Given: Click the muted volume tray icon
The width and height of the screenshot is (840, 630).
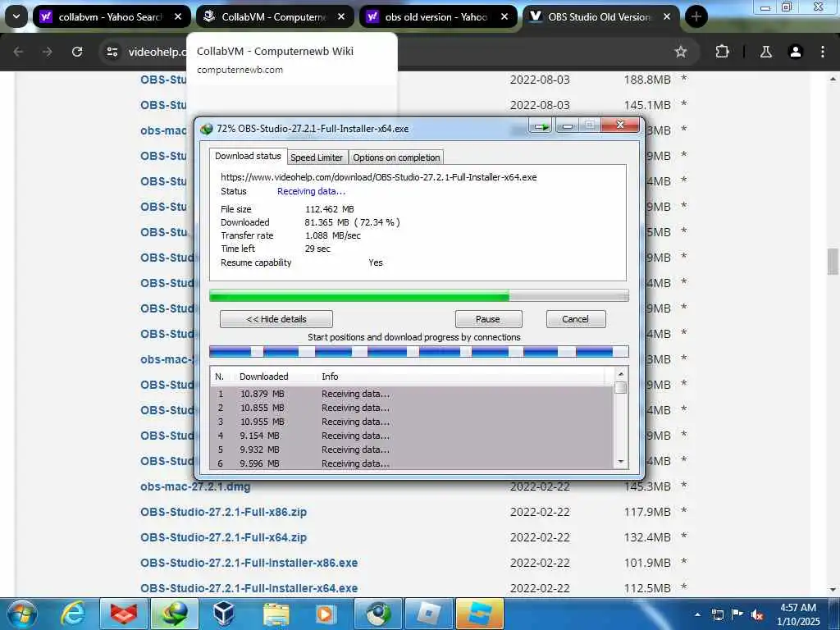Looking at the screenshot, I should (757, 614).
